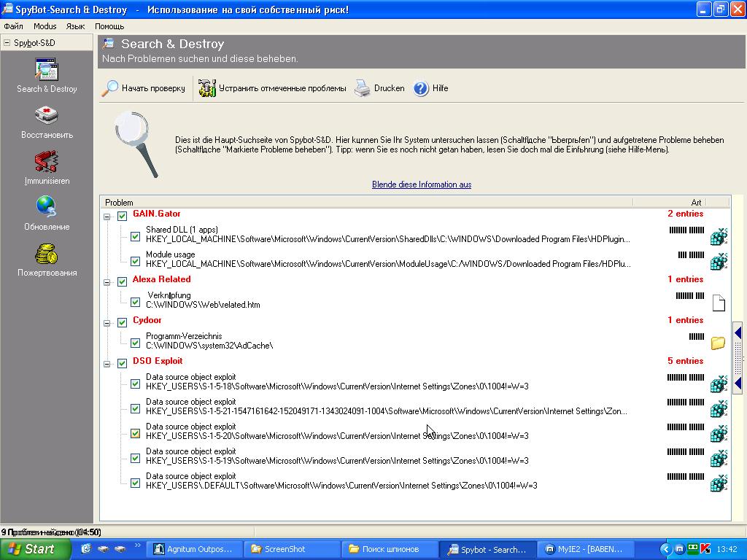Toggle checkbox for .DEFAULT exploit entry
The width and height of the screenshot is (747, 560).
tap(135, 483)
